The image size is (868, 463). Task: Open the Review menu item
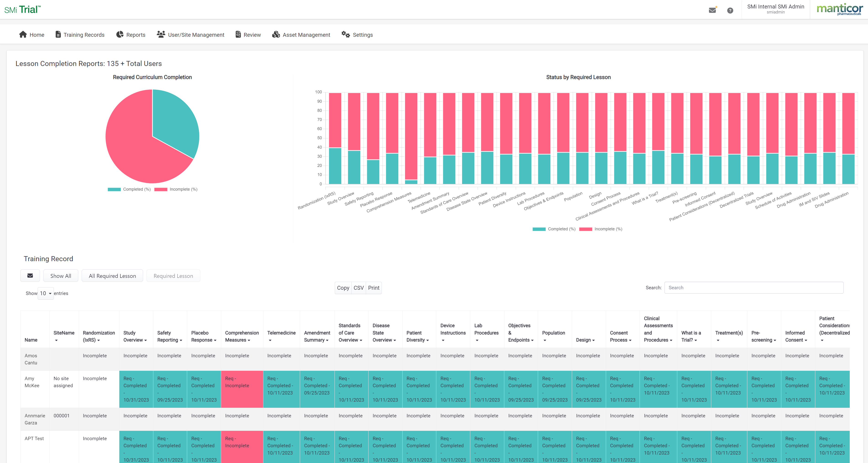(x=248, y=34)
